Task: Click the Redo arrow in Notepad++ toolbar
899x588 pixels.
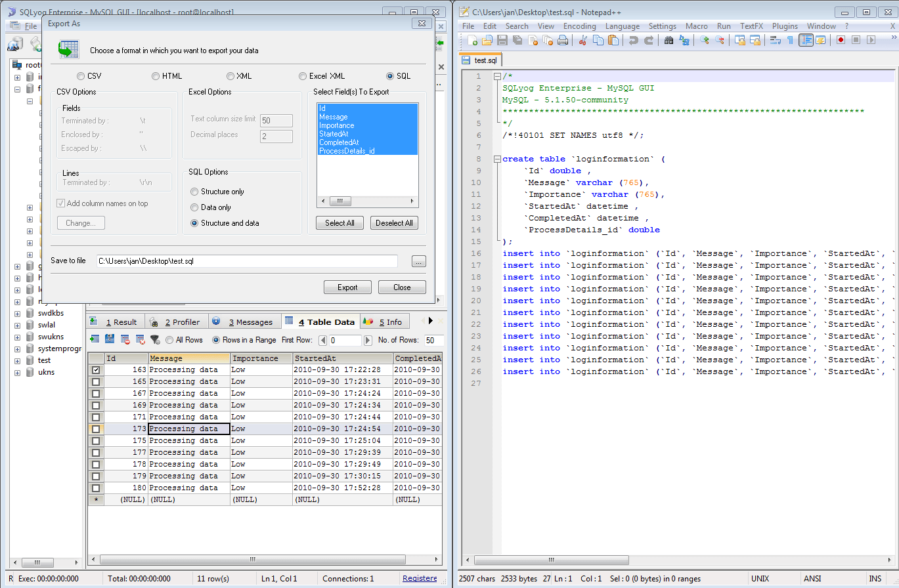Action: [649, 40]
